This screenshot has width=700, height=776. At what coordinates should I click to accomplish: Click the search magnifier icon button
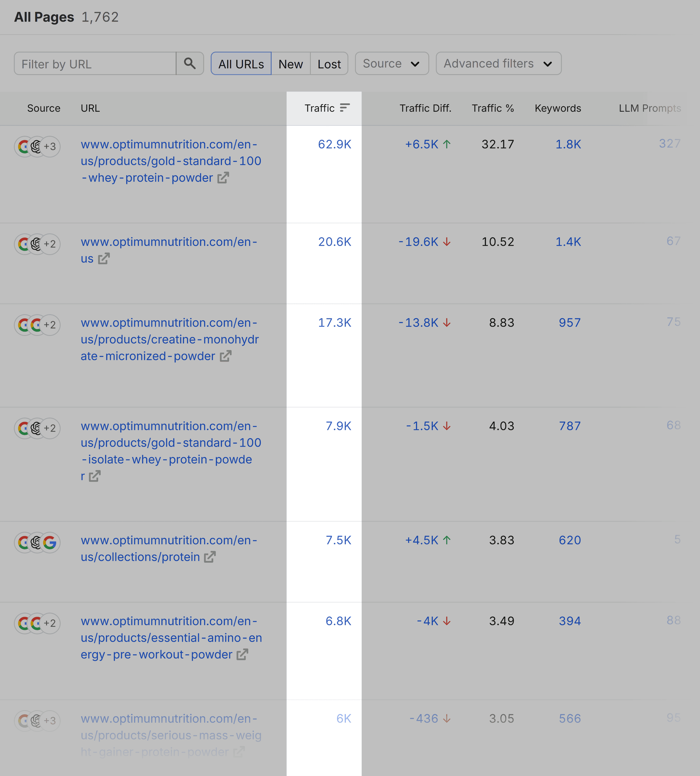pos(190,64)
